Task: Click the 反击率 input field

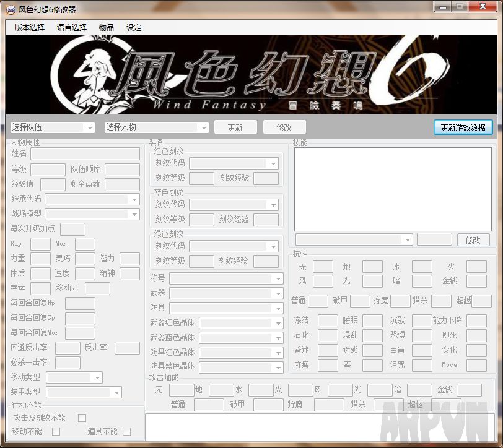Action: (128, 348)
